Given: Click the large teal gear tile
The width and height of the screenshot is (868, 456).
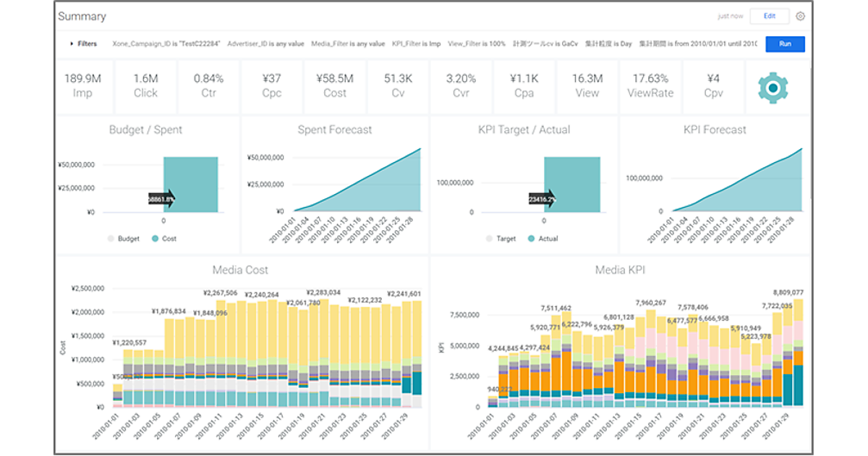Looking at the screenshot, I should tap(773, 88).
